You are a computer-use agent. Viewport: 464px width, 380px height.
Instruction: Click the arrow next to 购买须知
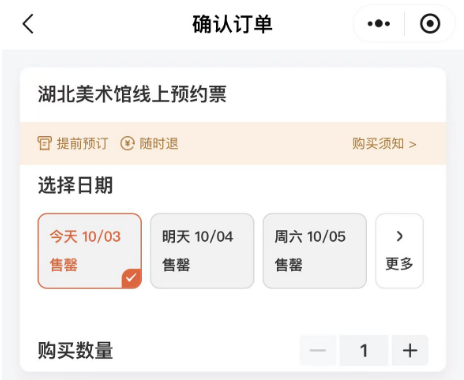point(413,144)
